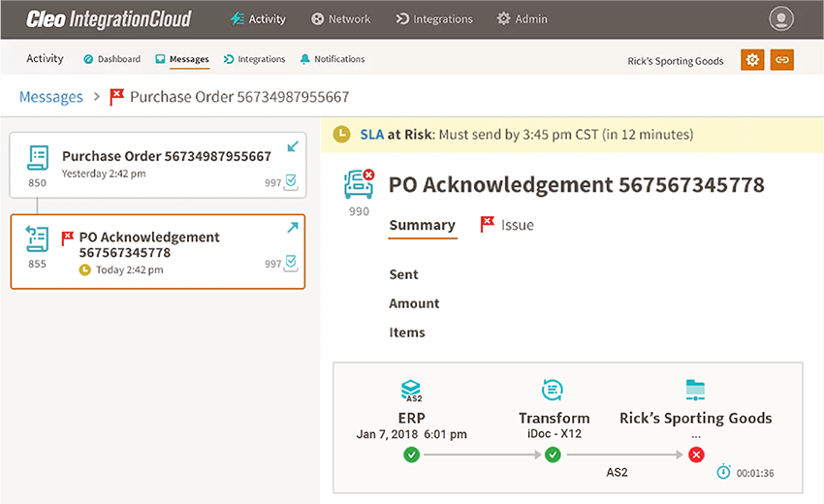Screen dimensions: 824x504
Task: Open the Notifications sub-tab
Action: [x=333, y=59]
